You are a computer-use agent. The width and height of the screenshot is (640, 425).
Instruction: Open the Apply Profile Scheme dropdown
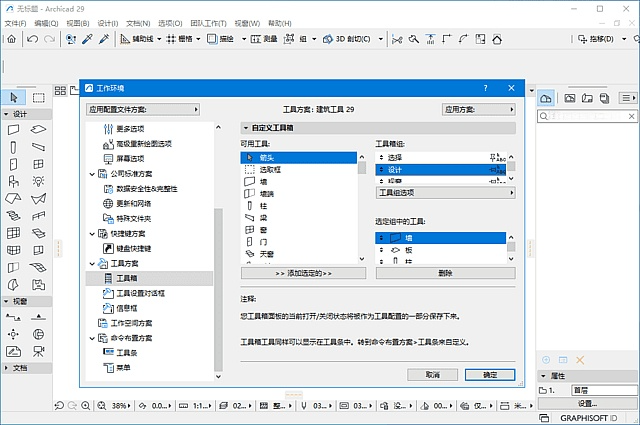[x=152, y=109]
